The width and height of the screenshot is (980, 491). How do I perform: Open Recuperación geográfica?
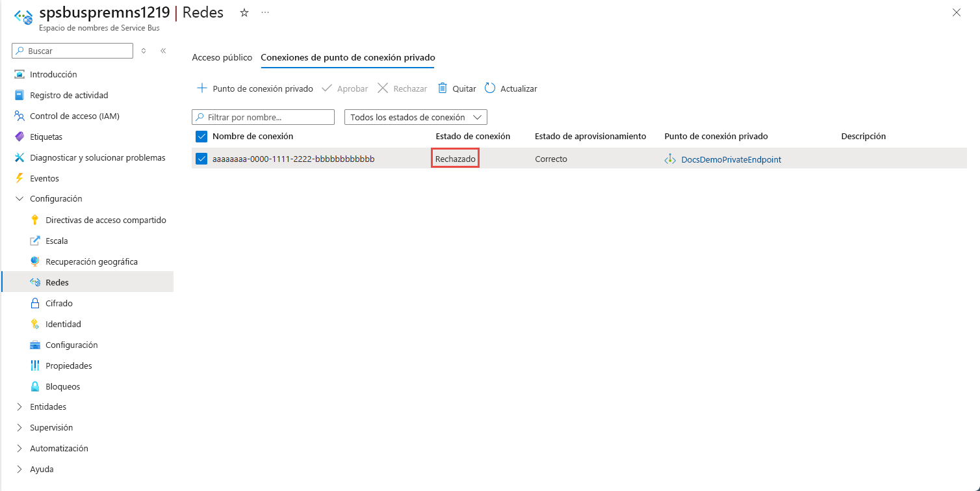tap(92, 261)
